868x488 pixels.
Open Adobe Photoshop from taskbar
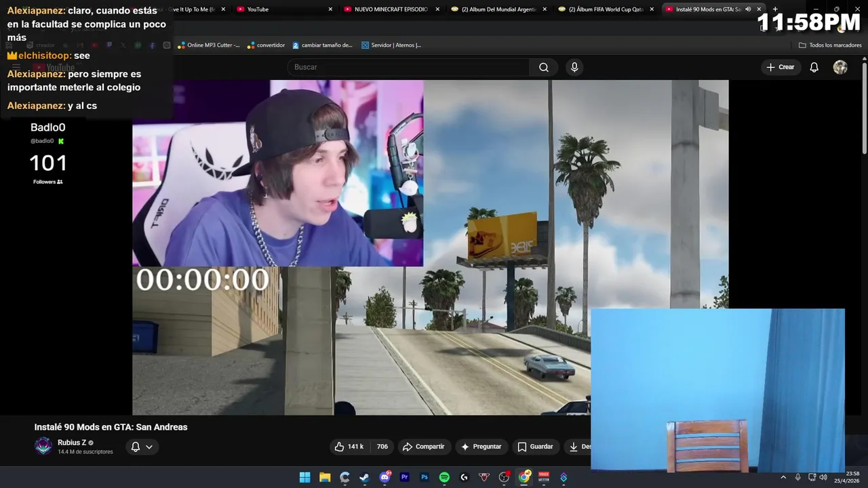(x=425, y=477)
